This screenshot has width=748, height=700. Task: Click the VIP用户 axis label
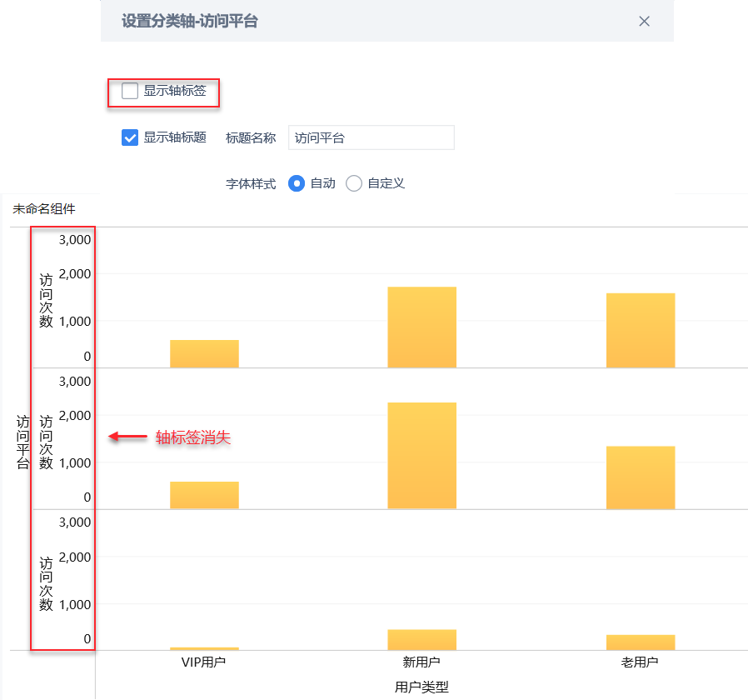click(x=204, y=662)
